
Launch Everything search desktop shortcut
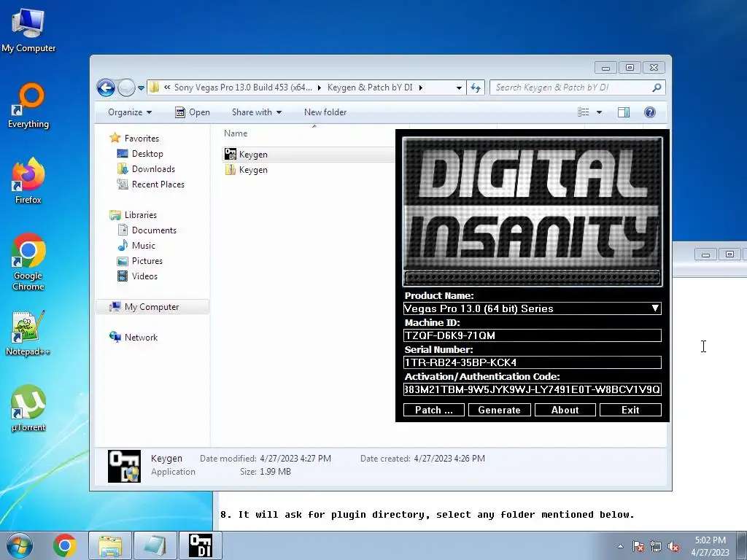28,106
